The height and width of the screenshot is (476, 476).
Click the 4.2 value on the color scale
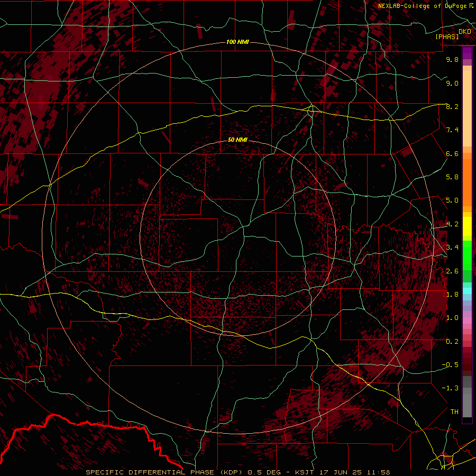click(x=452, y=224)
